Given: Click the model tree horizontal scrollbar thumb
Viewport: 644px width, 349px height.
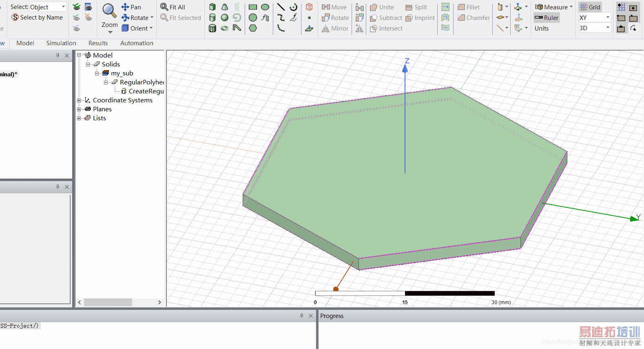Looking at the screenshot, I should click(108, 302).
